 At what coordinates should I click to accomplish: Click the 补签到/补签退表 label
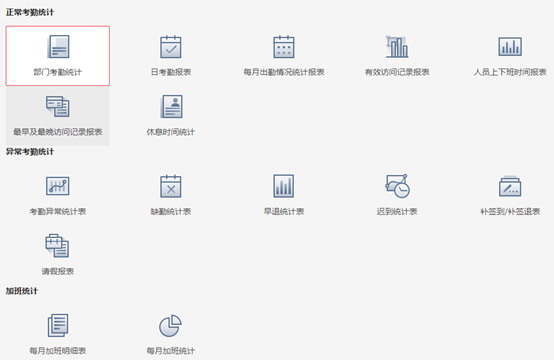point(510,211)
